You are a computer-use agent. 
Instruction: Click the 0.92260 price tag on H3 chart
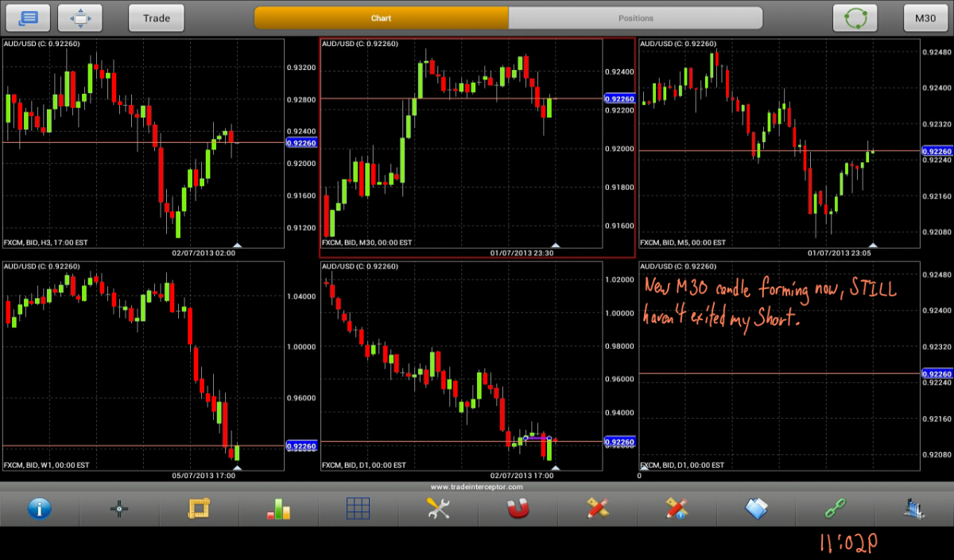[x=301, y=143]
